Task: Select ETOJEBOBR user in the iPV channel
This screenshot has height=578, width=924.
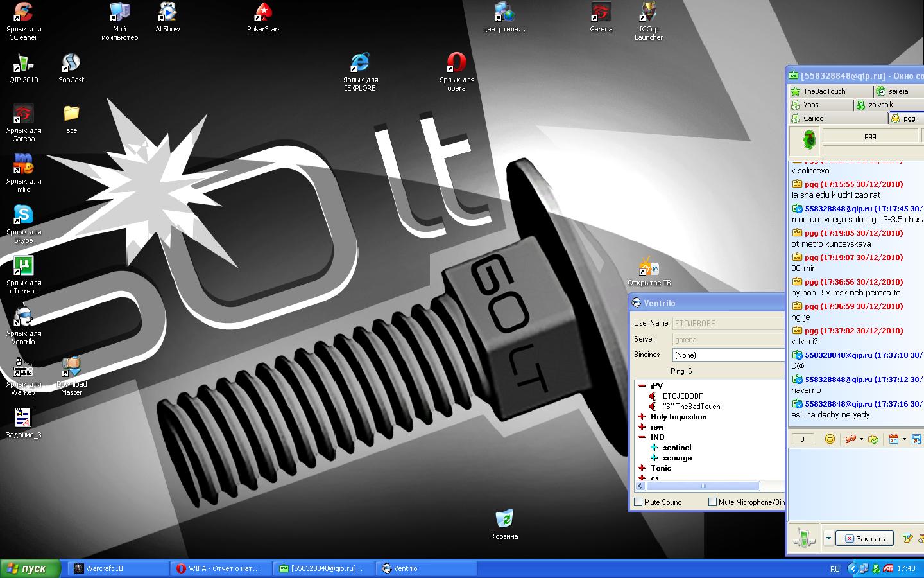Action: 683,396
